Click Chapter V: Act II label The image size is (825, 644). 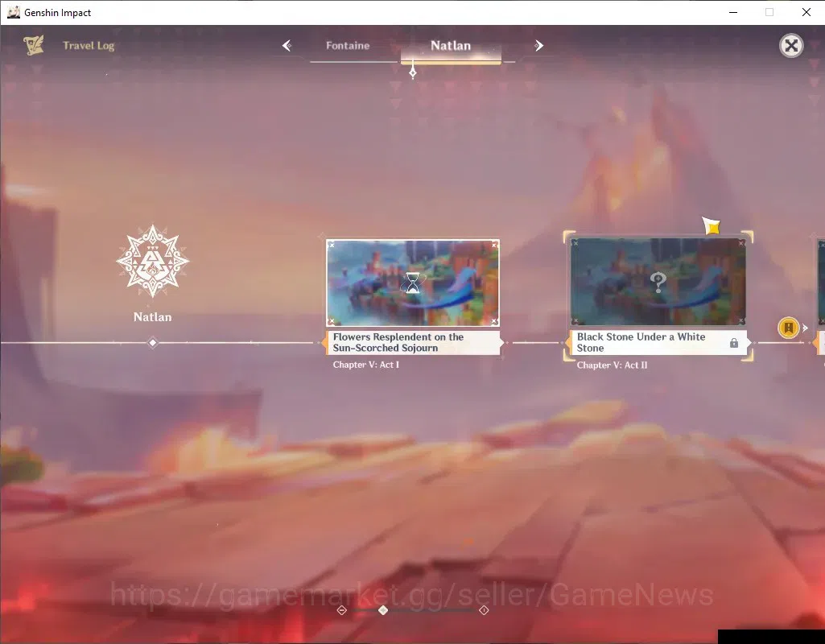tap(612, 365)
